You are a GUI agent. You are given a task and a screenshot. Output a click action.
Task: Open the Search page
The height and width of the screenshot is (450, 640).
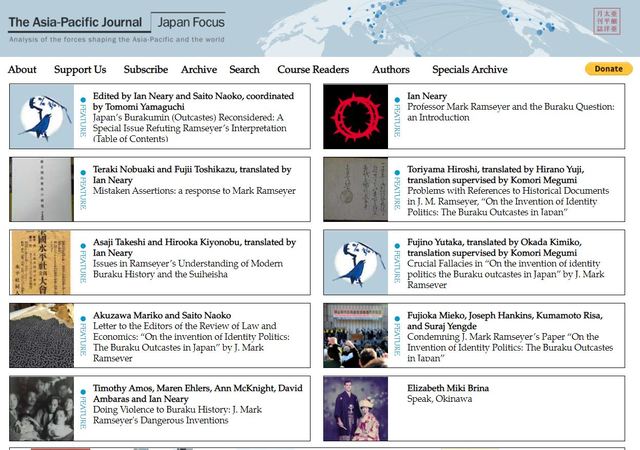(244, 69)
